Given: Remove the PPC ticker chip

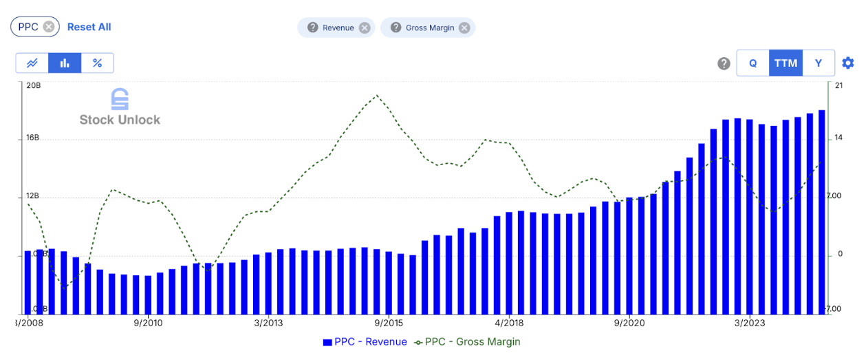Looking at the screenshot, I should pyautogui.click(x=49, y=27).
